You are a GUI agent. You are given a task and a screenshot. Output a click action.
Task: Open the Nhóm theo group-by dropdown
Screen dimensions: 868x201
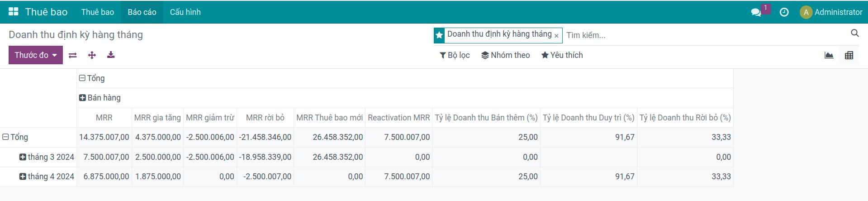(x=506, y=55)
